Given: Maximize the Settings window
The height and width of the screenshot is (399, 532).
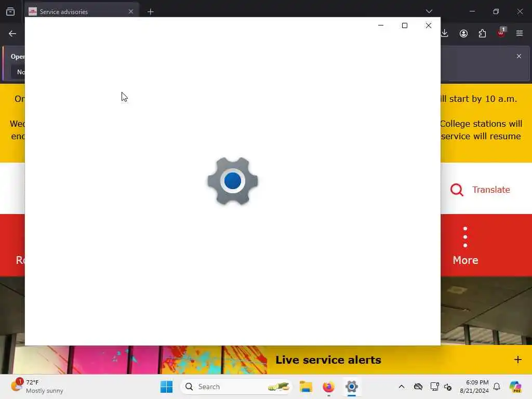Looking at the screenshot, I should click(x=404, y=25).
